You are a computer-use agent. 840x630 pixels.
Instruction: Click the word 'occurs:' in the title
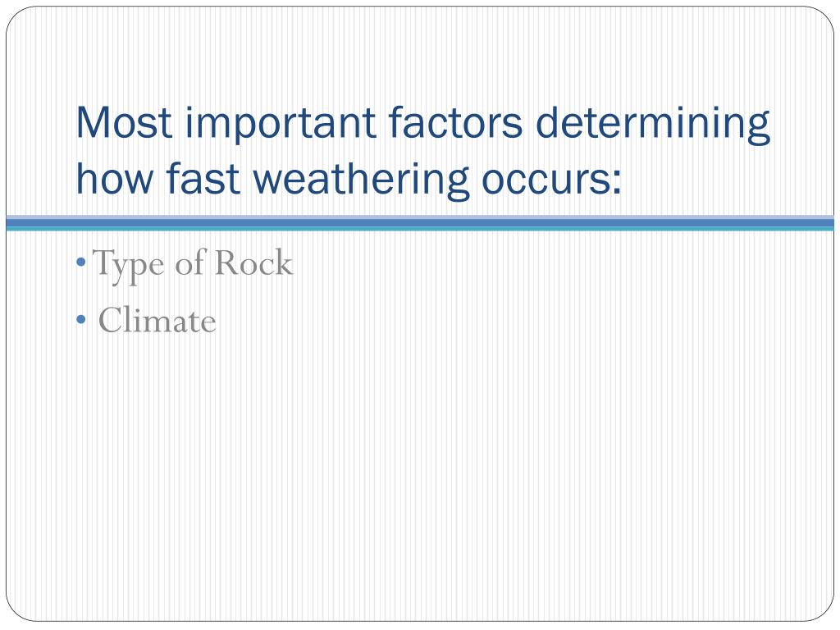point(551,180)
